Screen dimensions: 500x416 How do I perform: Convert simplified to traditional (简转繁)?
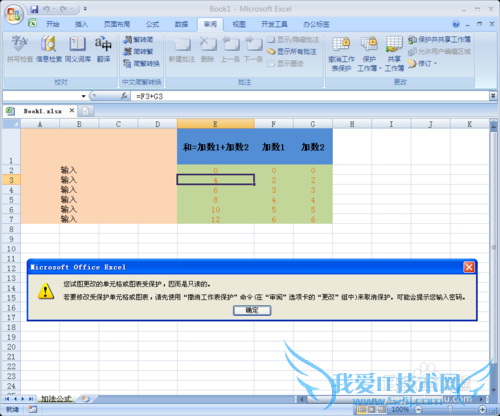(x=138, y=51)
